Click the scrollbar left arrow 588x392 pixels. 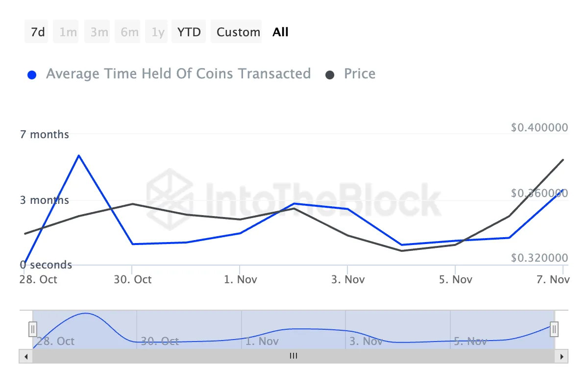(25, 356)
